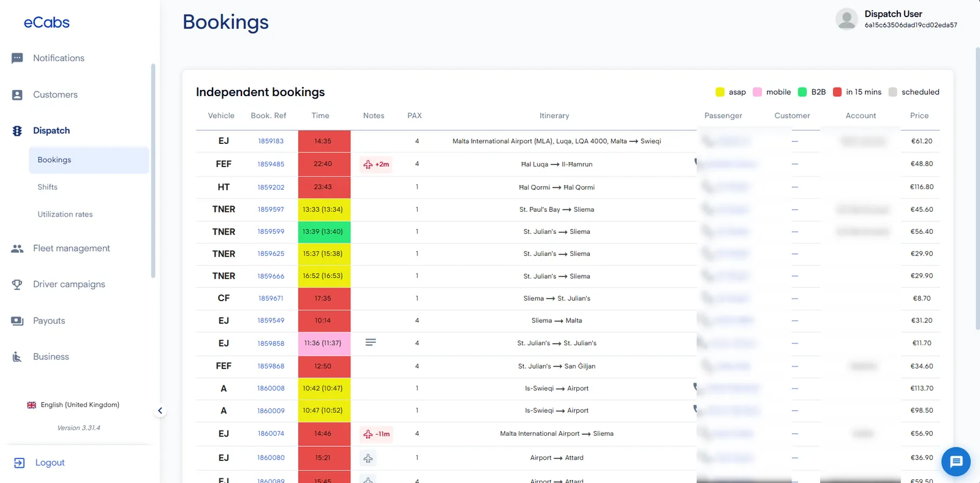Click the page vertical scrollbar
Screen dimensions: 980x483
click(977, 189)
